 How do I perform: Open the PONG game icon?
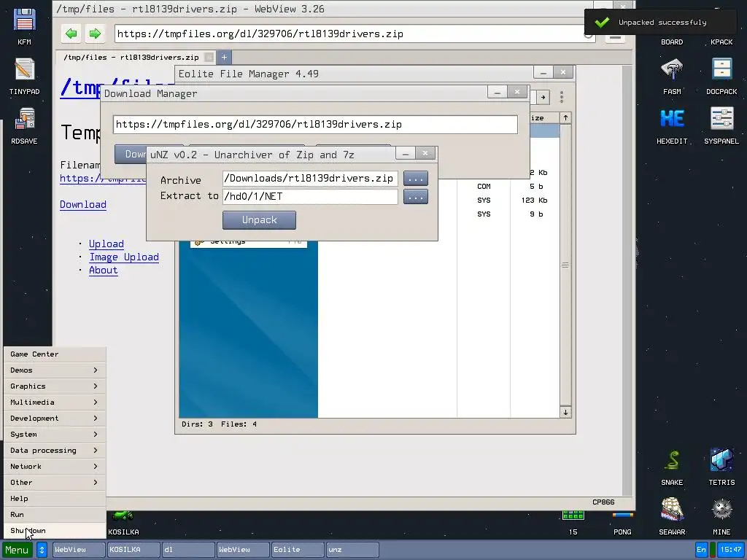(622, 523)
